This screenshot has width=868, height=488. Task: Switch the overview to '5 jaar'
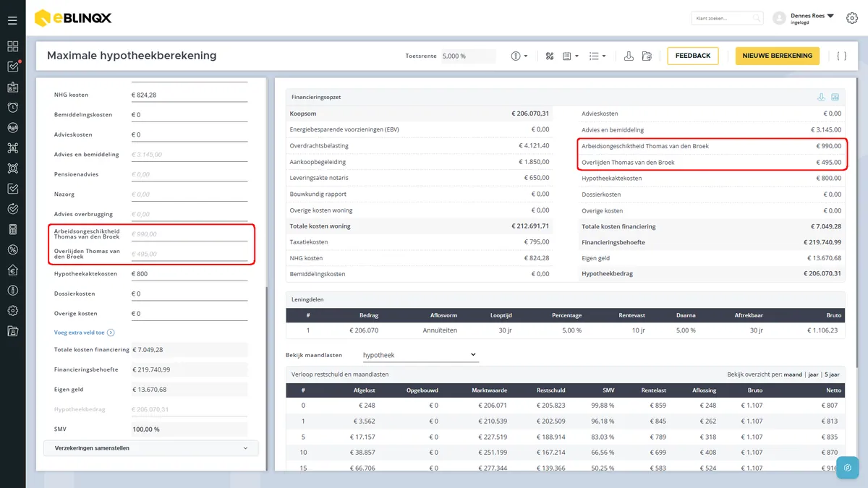[832, 374]
